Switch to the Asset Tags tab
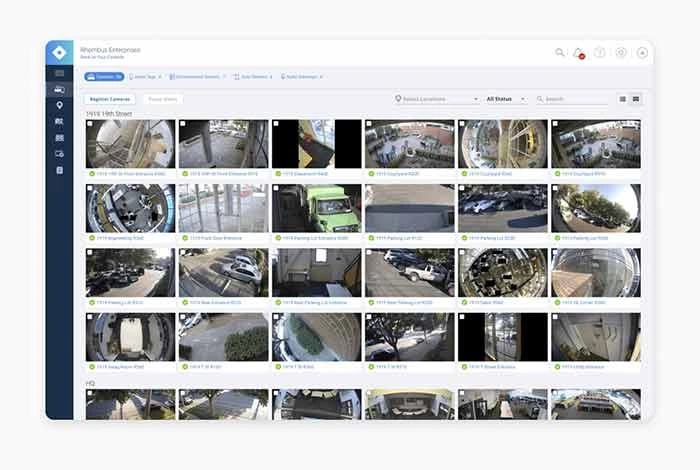 coord(145,77)
